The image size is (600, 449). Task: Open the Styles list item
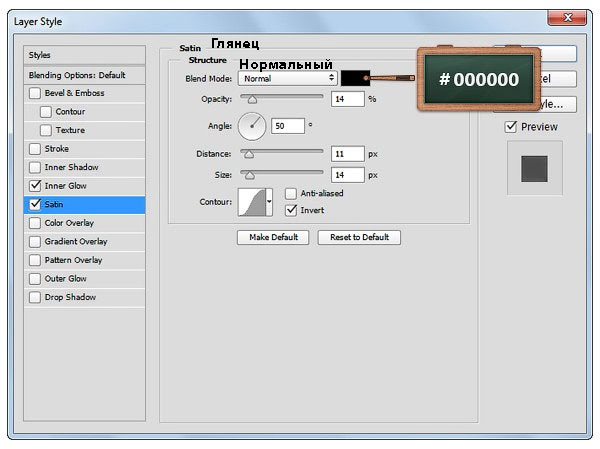pos(85,55)
